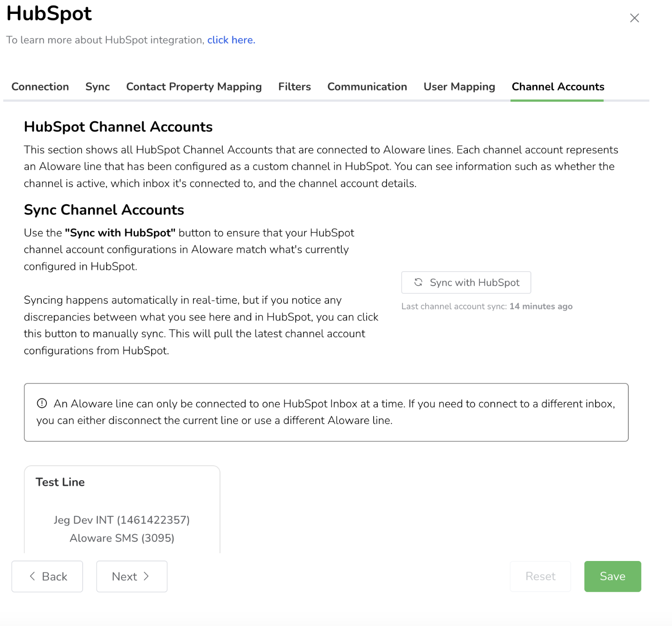Open the Connection tab
The height and width of the screenshot is (626, 672).
point(40,87)
